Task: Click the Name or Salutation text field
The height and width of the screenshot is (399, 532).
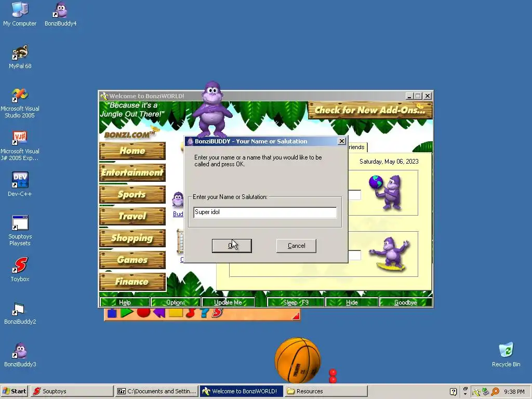Action: coord(265,212)
